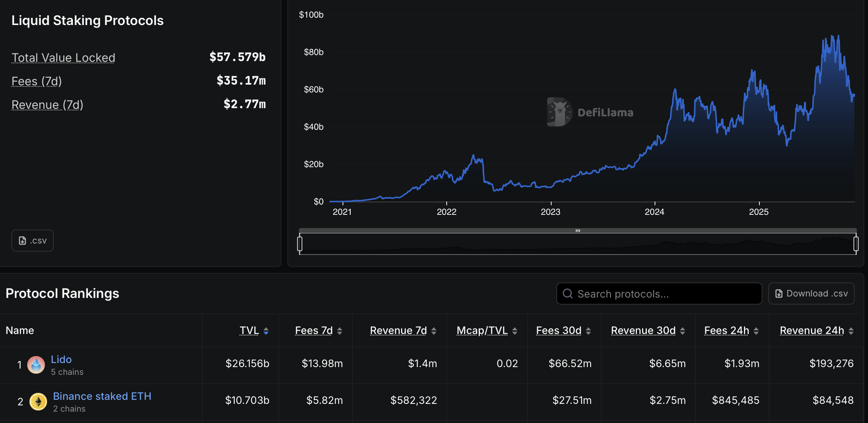Click the Revenue 24h column header
The width and height of the screenshot is (868, 423).
812,331
